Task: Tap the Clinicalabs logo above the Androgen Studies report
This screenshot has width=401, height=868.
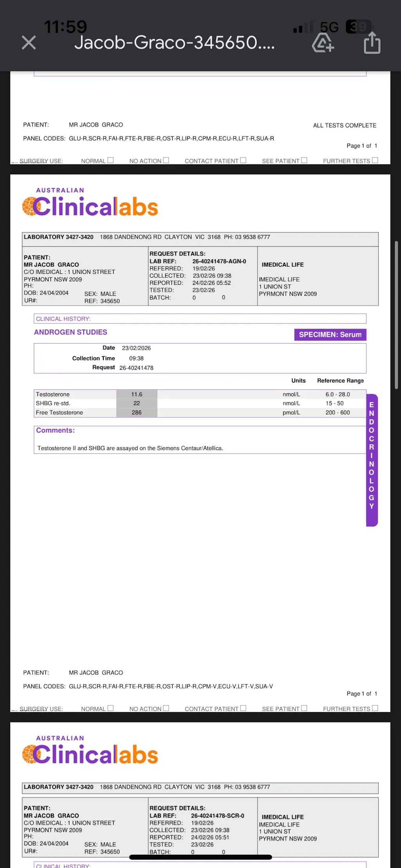Action: (90, 203)
